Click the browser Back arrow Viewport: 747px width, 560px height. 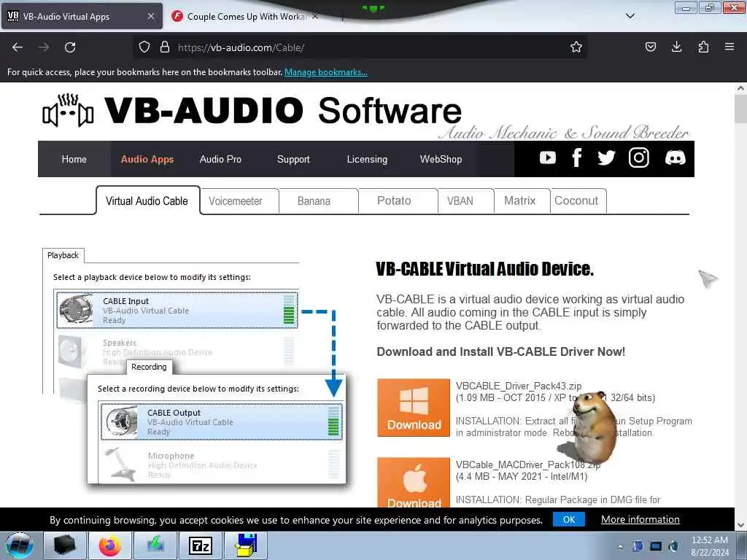click(18, 47)
